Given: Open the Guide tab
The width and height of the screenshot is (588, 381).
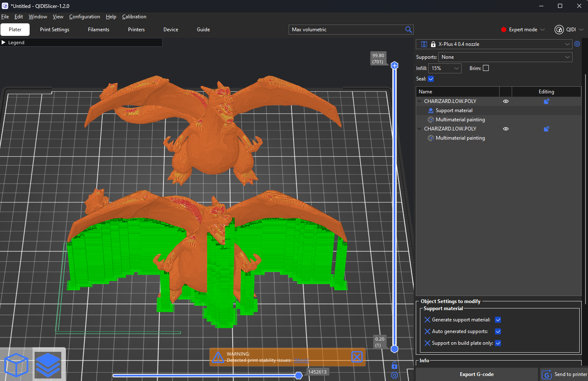Looking at the screenshot, I should click(204, 30).
